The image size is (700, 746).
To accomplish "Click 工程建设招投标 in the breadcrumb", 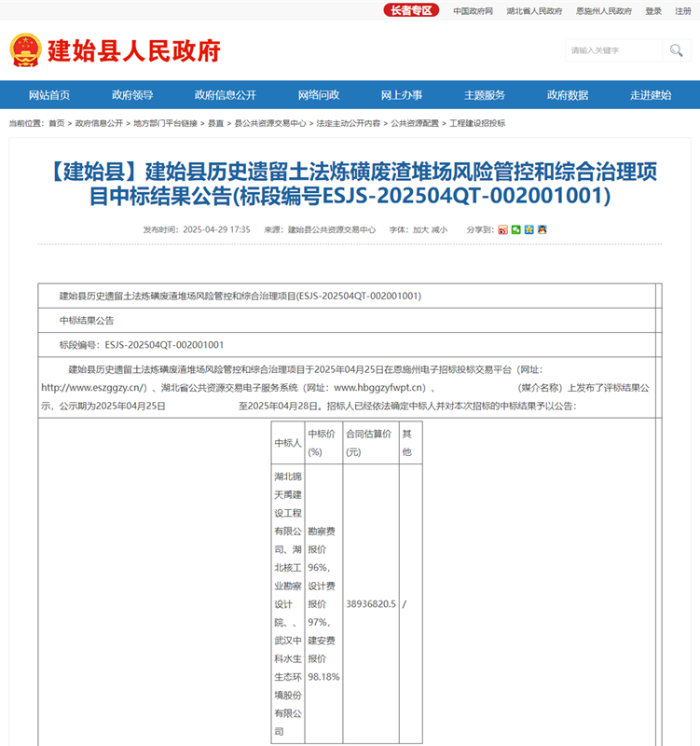I will tap(477, 123).
